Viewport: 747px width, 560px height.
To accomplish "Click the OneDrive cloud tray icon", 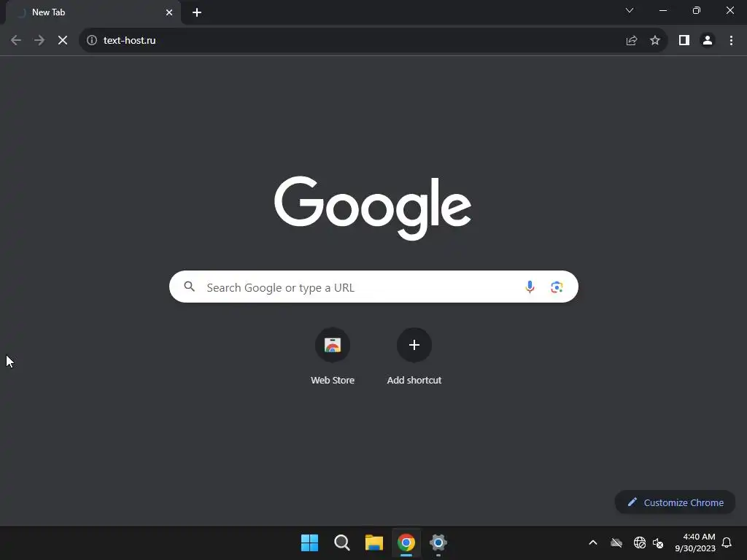I will click(616, 542).
